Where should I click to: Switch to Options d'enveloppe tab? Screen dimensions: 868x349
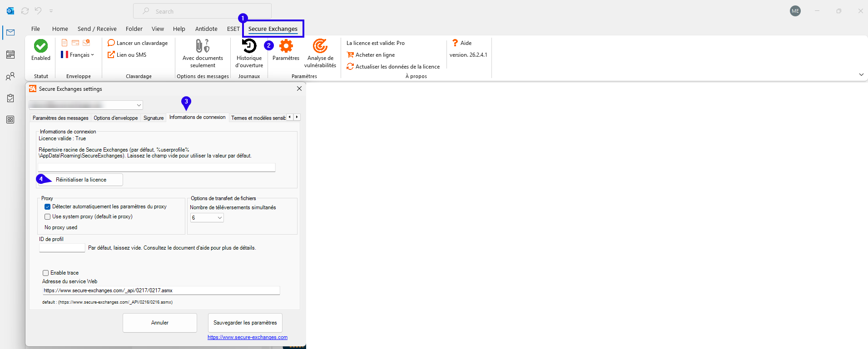tap(116, 118)
